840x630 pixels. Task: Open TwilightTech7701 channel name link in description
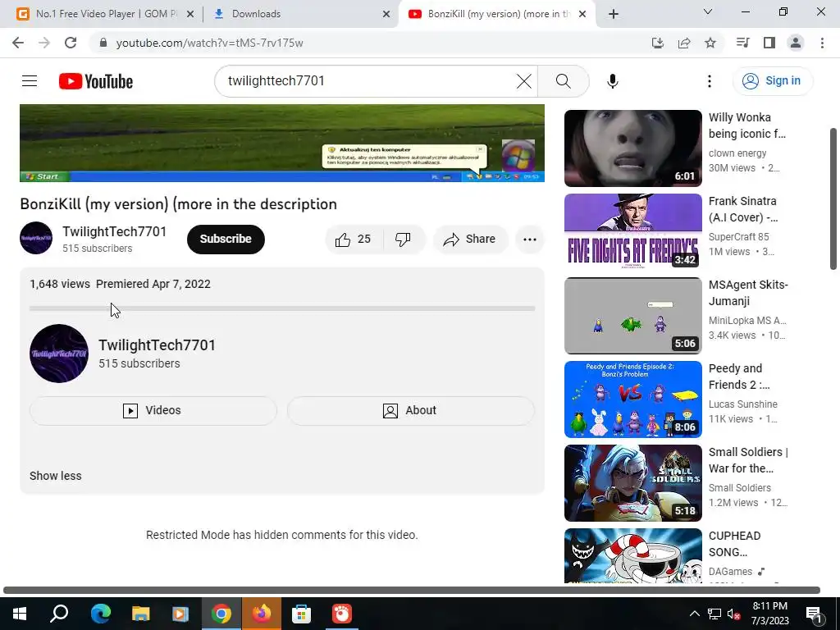coord(157,345)
